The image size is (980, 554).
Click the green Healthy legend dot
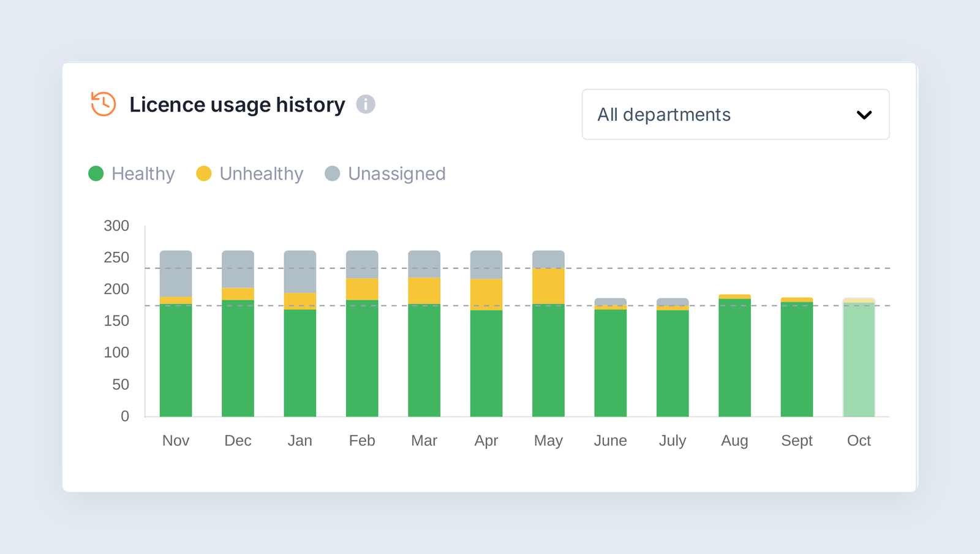pos(96,173)
